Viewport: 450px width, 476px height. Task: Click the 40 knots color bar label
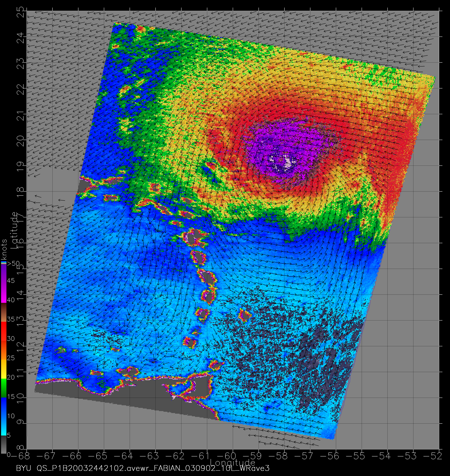click(11, 300)
